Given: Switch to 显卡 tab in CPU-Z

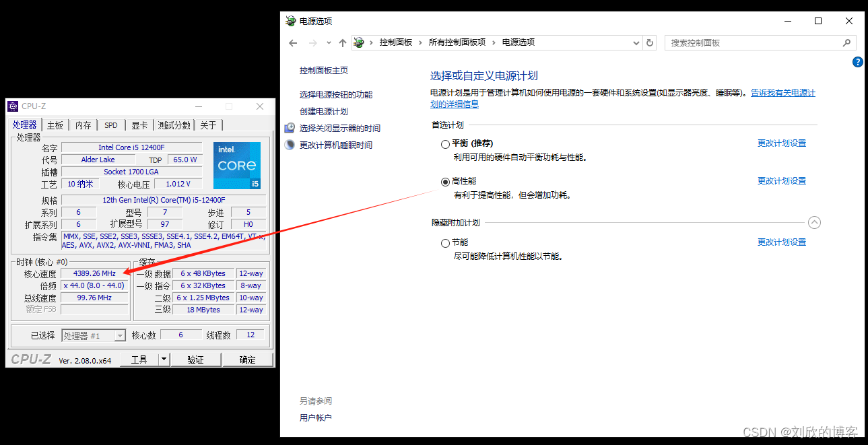Looking at the screenshot, I should (x=139, y=125).
